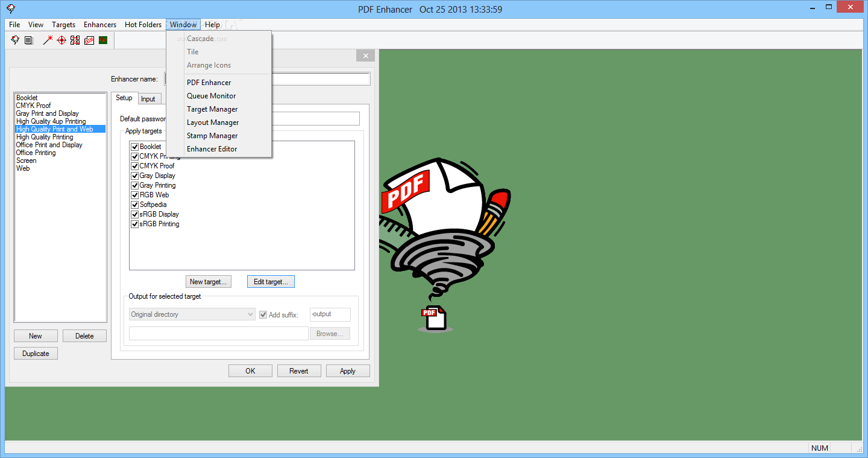Click the Delete button
868x458 pixels.
coord(84,336)
